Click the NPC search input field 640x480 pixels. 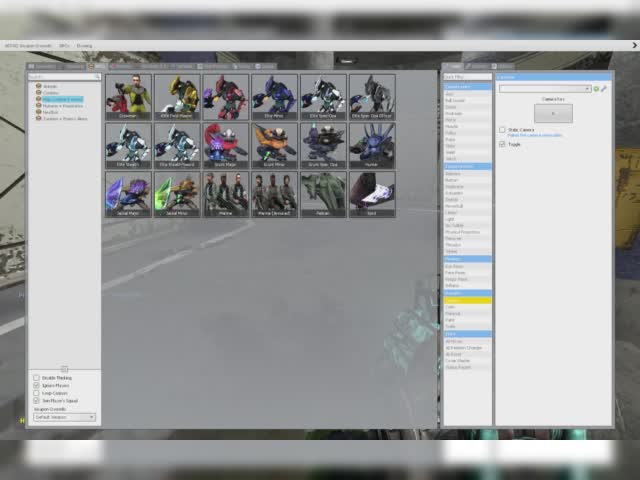(x=61, y=76)
